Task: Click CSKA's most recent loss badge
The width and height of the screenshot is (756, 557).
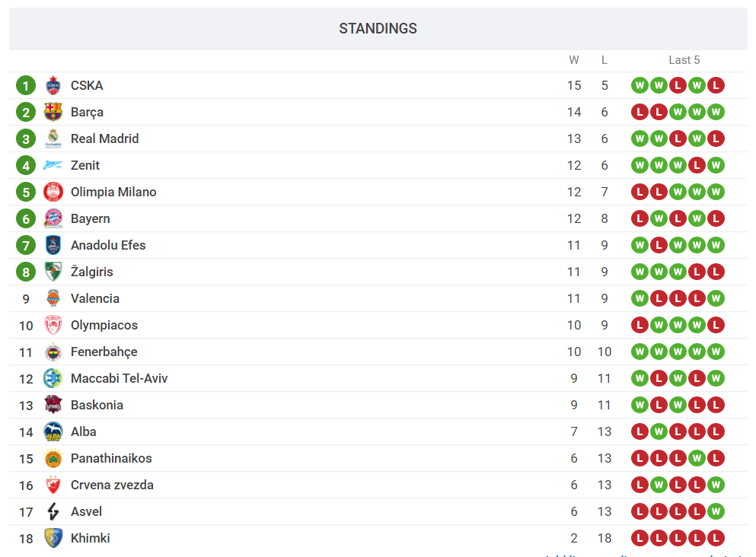Action: coord(715,85)
